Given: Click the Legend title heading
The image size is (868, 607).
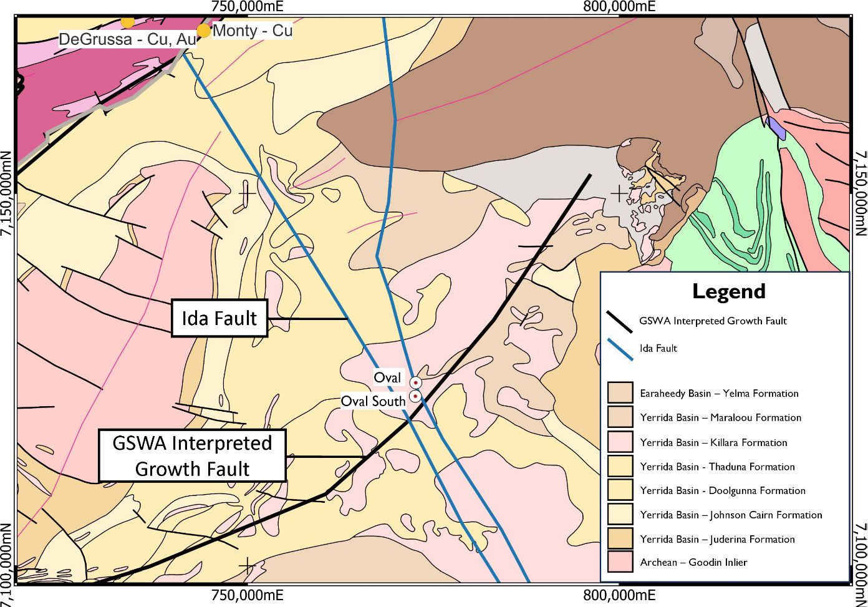Looking at the screenshot, I should 728,291.
